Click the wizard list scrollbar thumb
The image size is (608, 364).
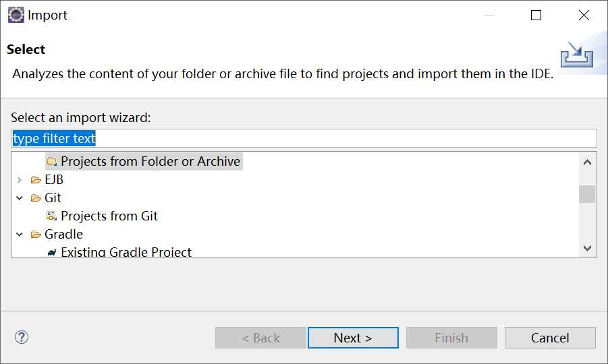587,194
